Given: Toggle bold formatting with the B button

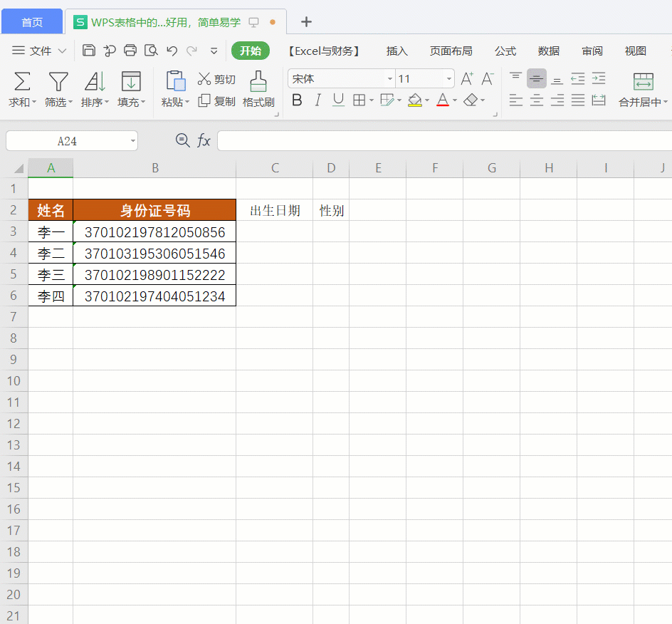Looking at the screenshot, I should pyautogui.click(x=296, y=100).
